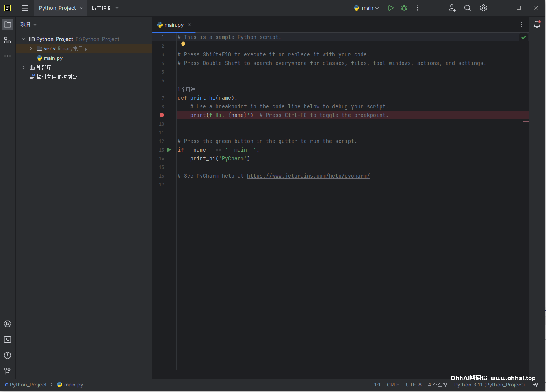Open editor tab options menu
This screenshot has height=392, width=546.
[x=521, y=24]
